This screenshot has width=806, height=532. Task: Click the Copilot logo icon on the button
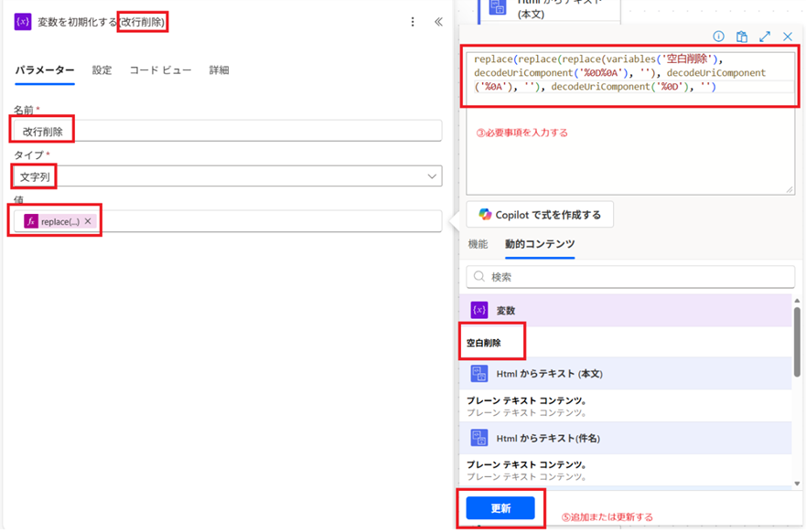[485, 215]
